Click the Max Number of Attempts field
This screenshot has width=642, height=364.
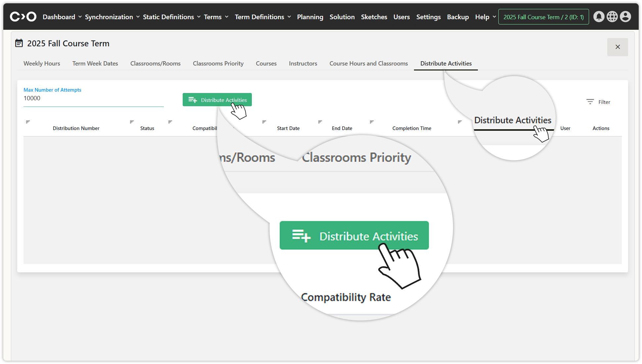coord(93,98)
